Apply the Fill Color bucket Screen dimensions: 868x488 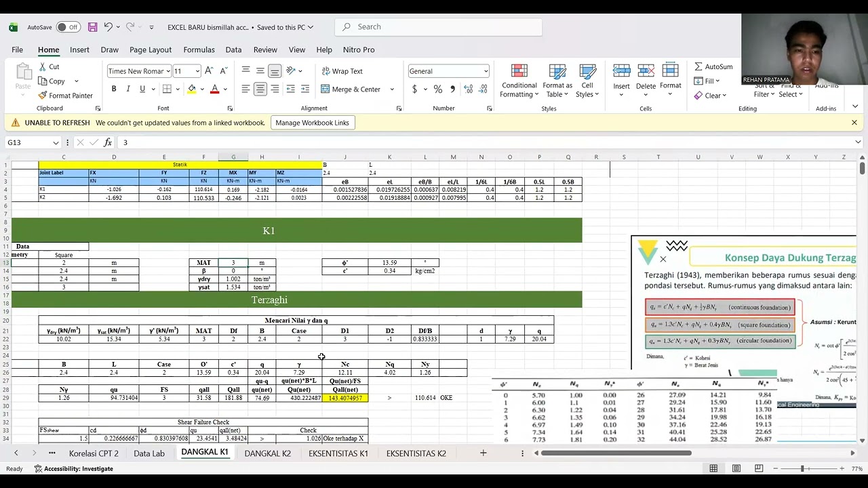coord(192,89)
